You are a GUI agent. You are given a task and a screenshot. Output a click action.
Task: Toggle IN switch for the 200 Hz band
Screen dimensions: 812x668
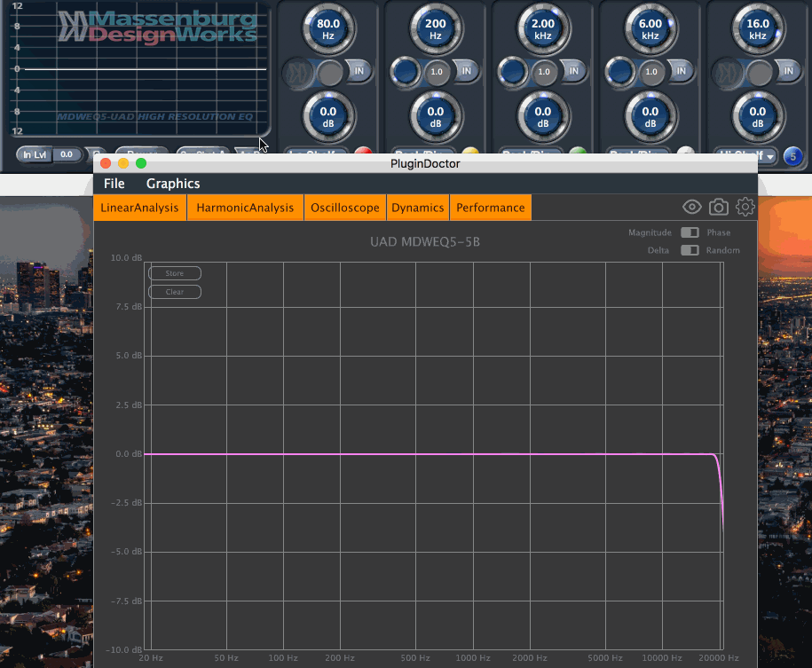coord(466,71)
